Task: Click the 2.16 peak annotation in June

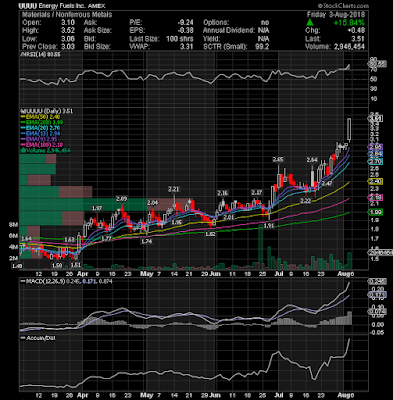Action: (223, 193)
